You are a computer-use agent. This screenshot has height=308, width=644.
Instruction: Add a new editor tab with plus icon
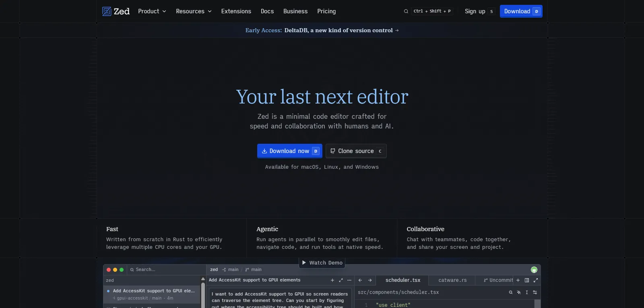click(518, 280)
